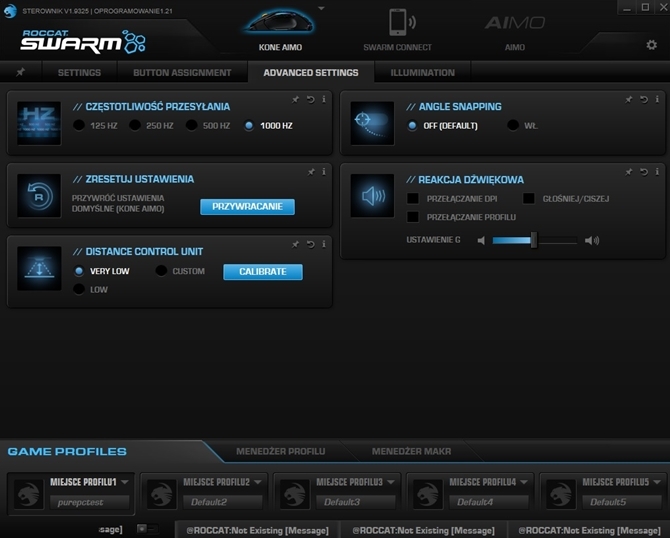Click the low volume speaker icon
This screenshot has height=538, width=670.
481,241
